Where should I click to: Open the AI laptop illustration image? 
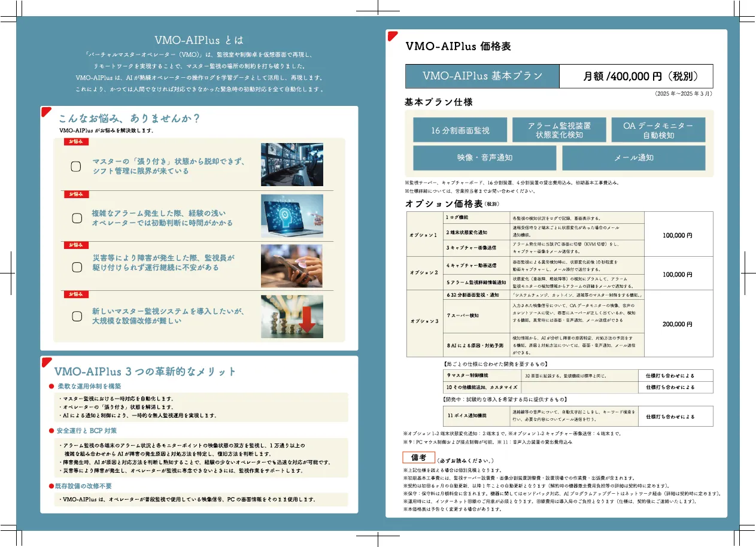[292, 216]
